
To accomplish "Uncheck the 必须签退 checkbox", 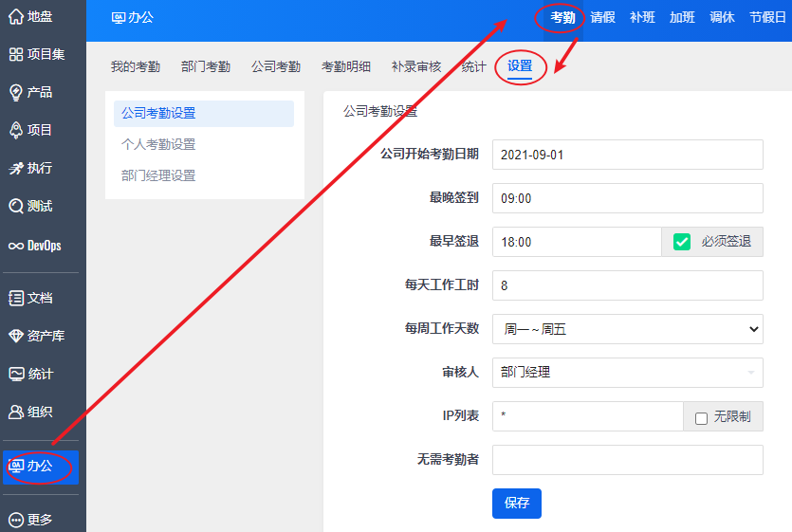I will 682,242.
